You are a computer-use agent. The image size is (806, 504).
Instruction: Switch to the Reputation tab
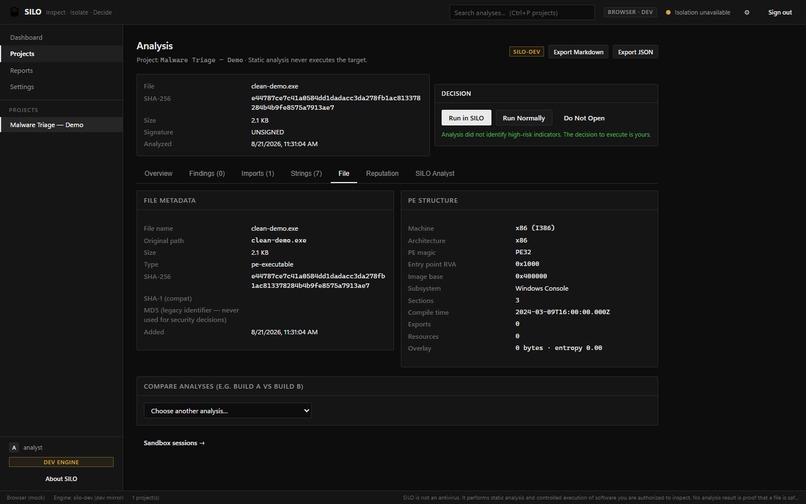(382, 173)
